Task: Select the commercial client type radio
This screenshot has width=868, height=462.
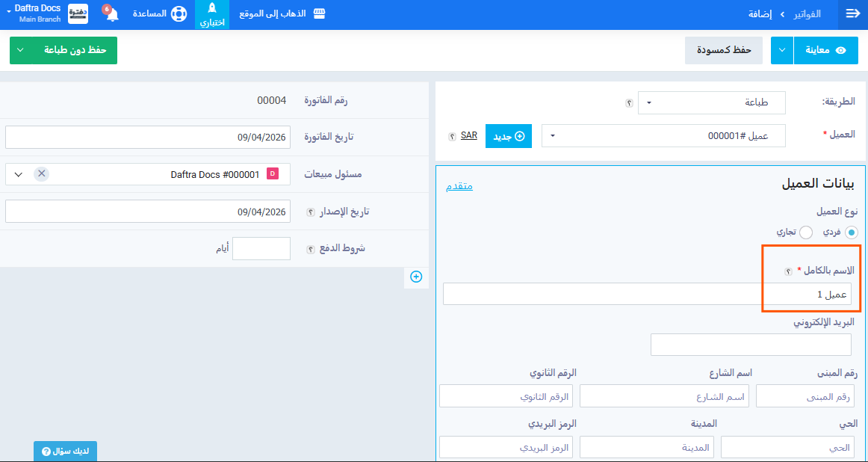Action: click(x=806, y=232)
